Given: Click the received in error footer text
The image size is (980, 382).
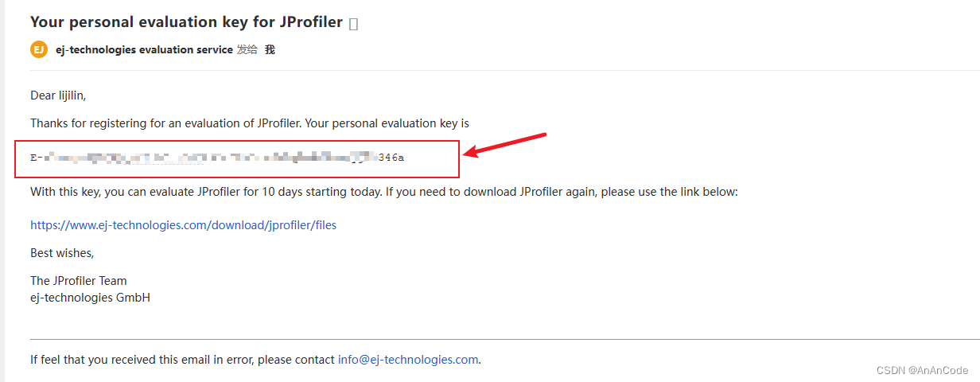Looking at the screenshot, I should pos(183,359).
